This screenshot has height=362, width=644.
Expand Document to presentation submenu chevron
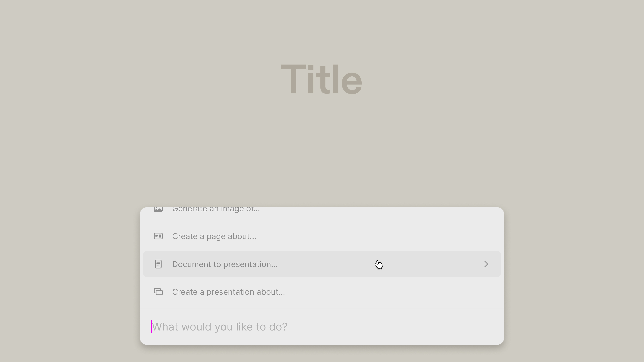pyautogui.click(x=486, y=264)
